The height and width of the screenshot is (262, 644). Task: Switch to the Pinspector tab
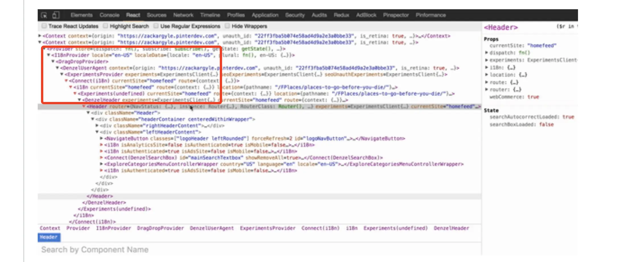click(x=396, y=15)
